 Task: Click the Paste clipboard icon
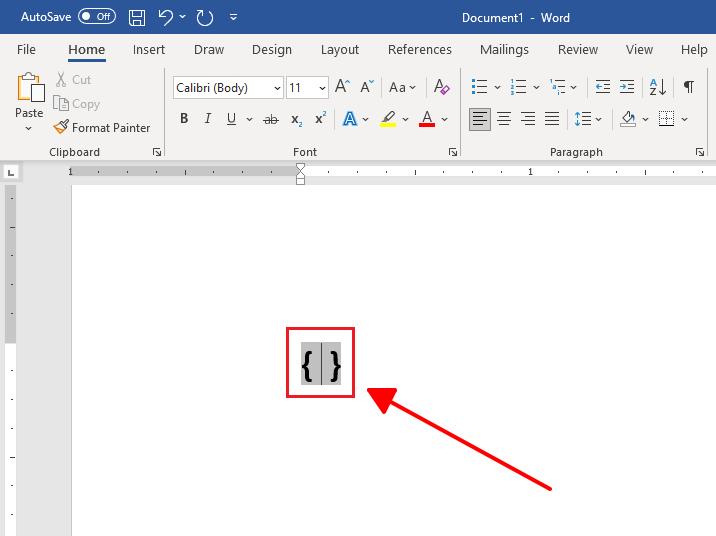(30, 87)
